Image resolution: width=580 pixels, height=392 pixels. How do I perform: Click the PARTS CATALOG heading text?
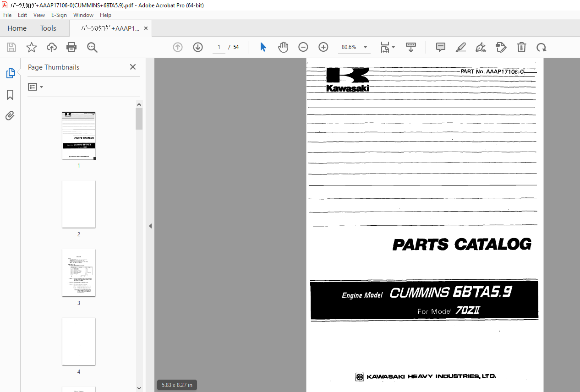[462, 244]
